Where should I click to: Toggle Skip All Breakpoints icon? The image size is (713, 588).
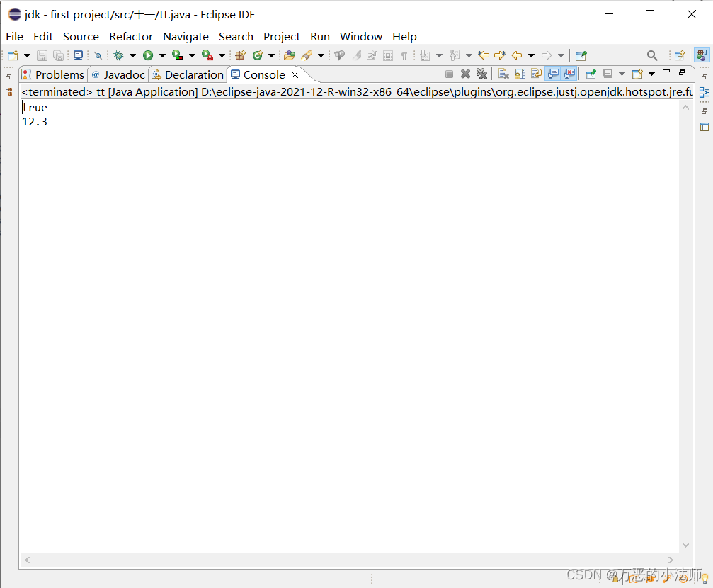[98, 55]
